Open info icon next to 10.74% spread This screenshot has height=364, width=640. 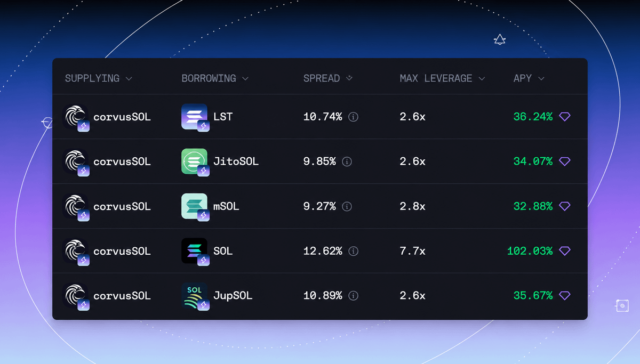353,117
